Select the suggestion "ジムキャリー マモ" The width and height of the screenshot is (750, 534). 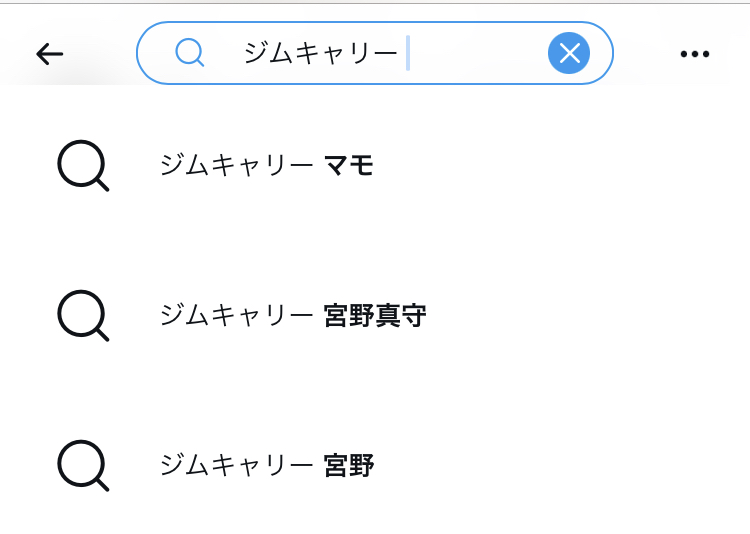(x=266, y=165)
